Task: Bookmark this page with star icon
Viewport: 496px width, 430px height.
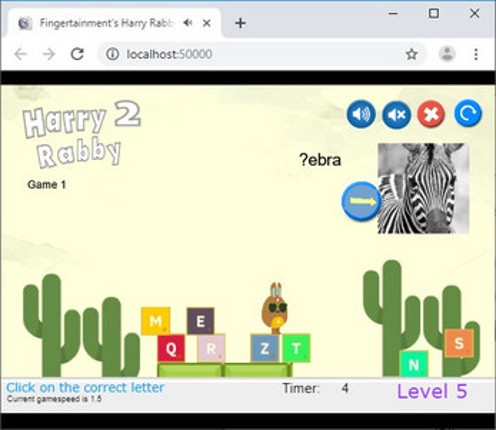Action: tap(412, 54)
